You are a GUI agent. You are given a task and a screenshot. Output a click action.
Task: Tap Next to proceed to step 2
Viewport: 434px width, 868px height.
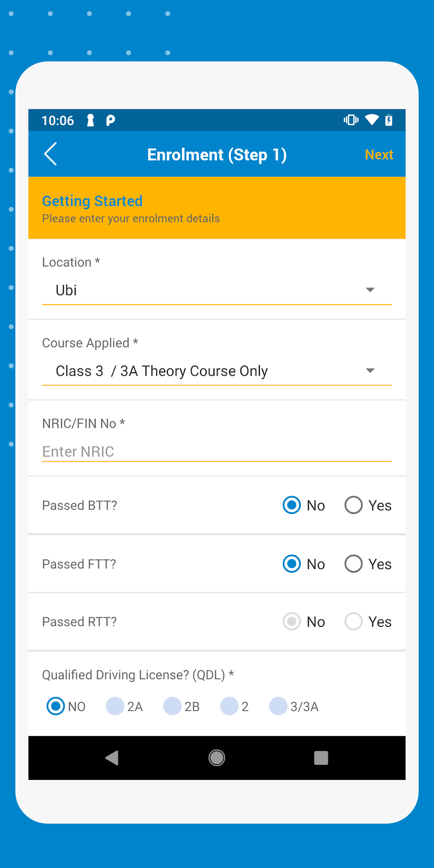point(379,154)
